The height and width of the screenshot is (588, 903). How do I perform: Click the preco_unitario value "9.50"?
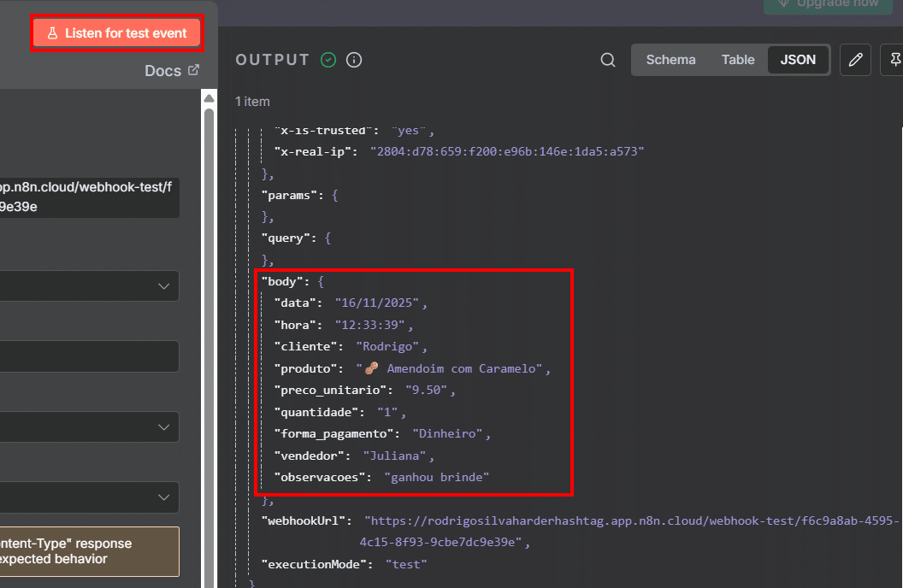[427, 390]
